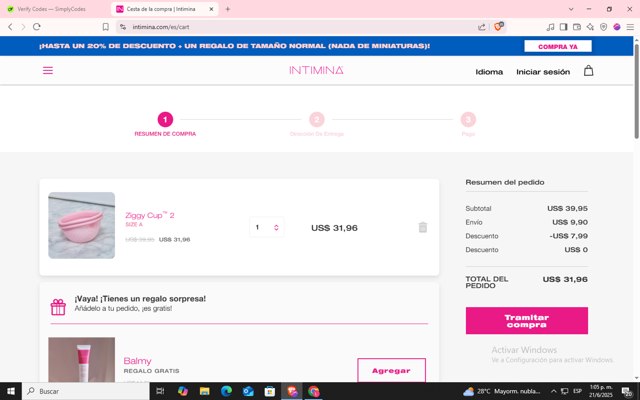Screen dimensions: 640x400
Task: Click the 'US$ 39,95' subtotal value
Action: click(x=567, y=209)
